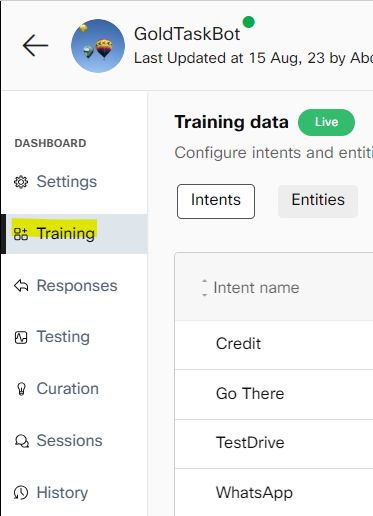This screenshot has height=516, width=373.
Task: Select the TestDrive intent row
Action: pyautogui.click(x=274, y=444)
